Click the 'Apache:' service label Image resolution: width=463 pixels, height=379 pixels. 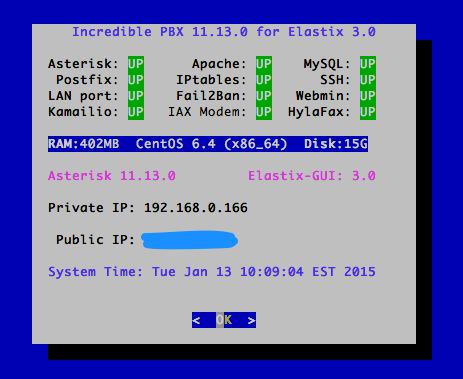(x=219, y=64)
